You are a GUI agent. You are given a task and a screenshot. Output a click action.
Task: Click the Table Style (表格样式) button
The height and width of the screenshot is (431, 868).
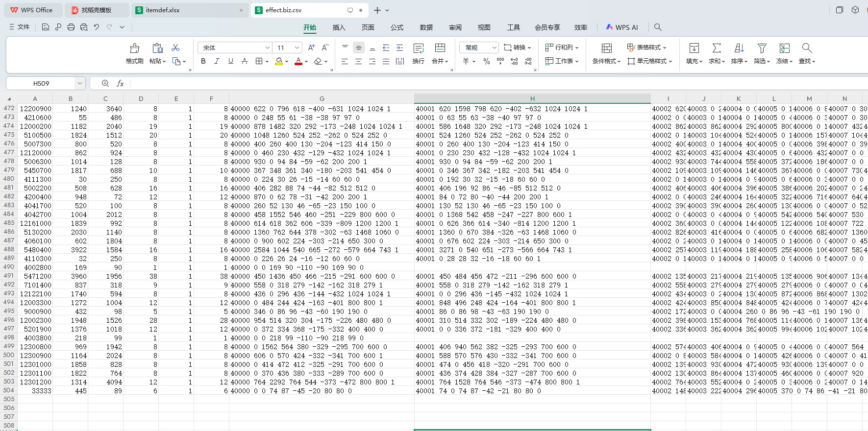[647, 48]
